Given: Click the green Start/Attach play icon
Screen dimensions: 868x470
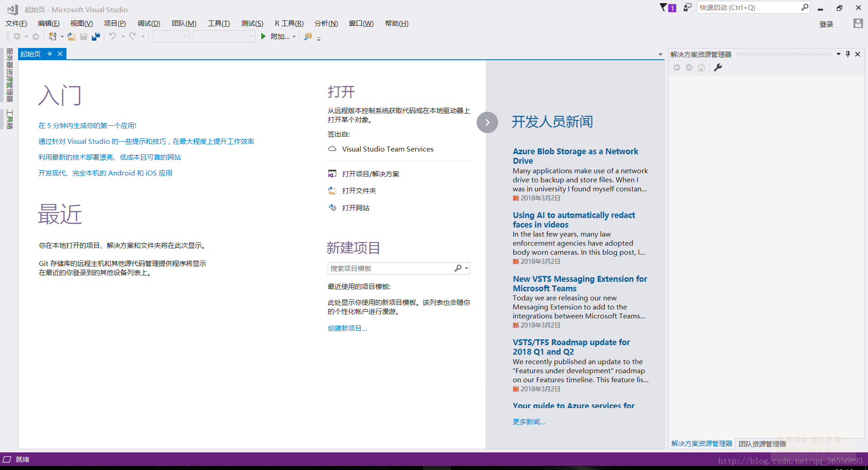Looking at the screenshot, I should pos(263,36).
